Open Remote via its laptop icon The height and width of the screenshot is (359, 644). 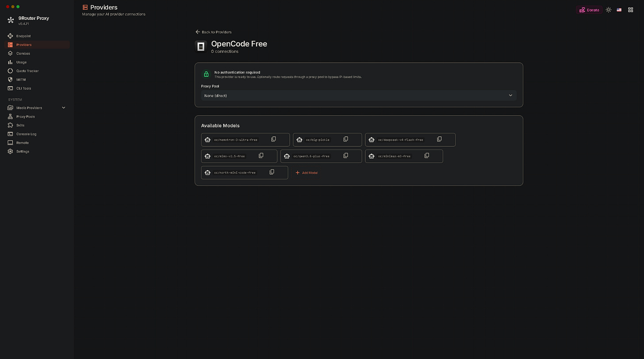11,143
